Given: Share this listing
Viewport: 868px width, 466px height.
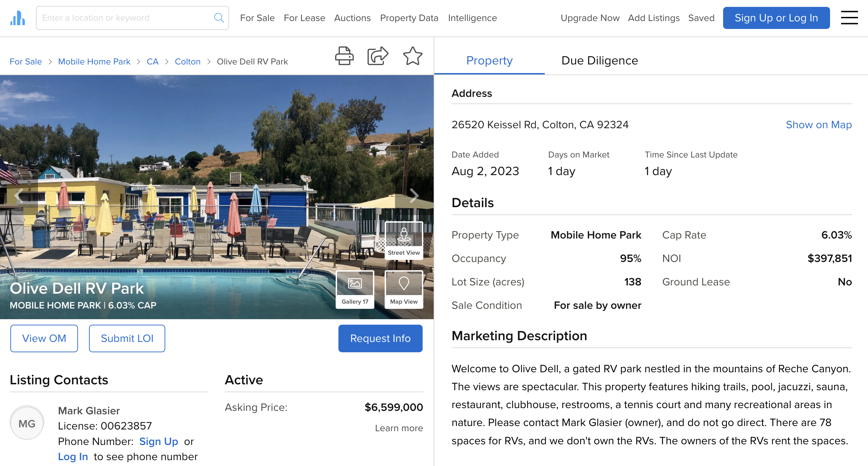Looking at the screenshot, I should click(378, 55).
